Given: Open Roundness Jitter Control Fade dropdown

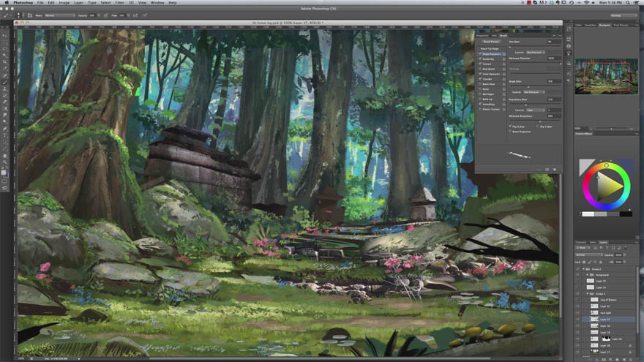Looking at the screenshot, I should [x=536, y=110].
